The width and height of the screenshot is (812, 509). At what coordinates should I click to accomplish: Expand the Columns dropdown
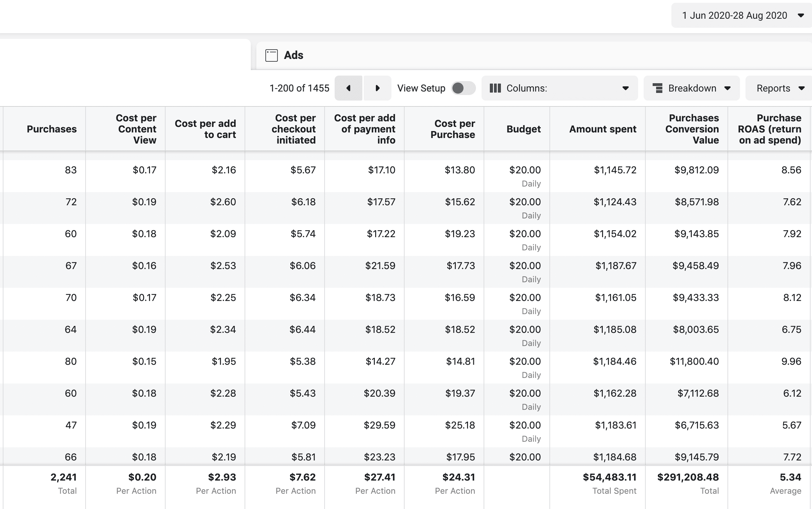point(625,88)
